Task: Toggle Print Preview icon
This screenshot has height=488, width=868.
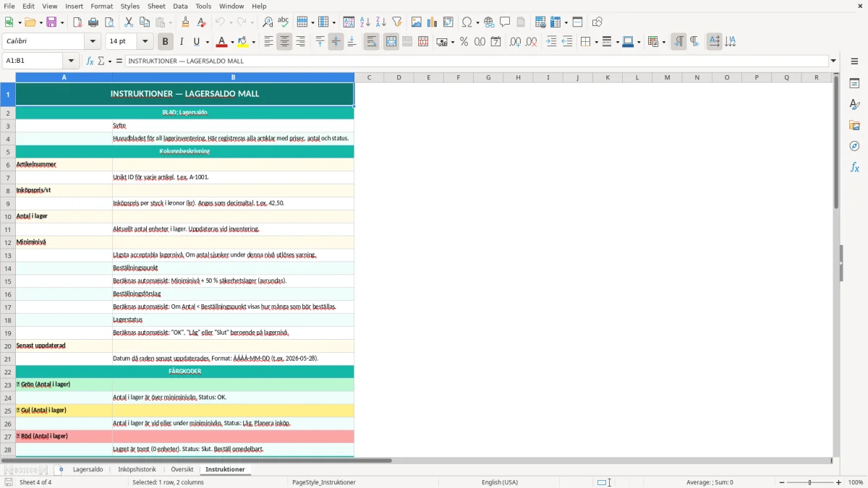Action: (x=109, y=22)
